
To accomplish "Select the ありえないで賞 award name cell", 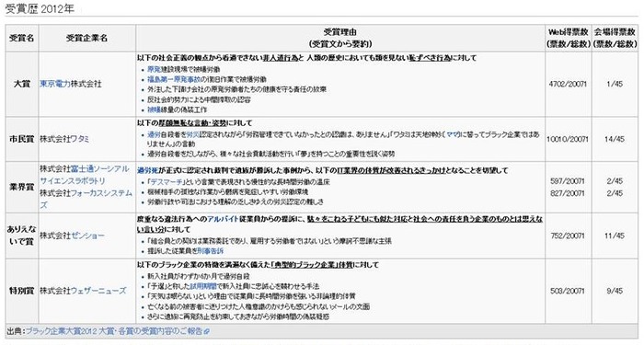I will click(x=22, y=236).
